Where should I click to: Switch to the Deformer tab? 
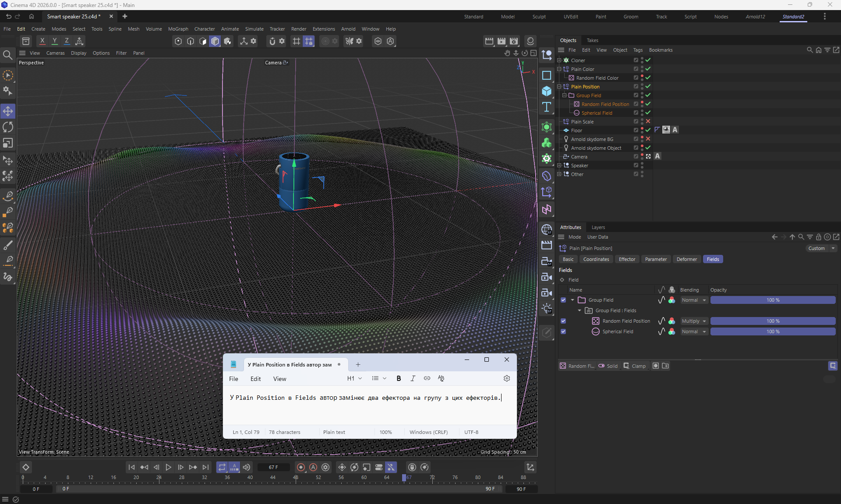coord(686,259)
